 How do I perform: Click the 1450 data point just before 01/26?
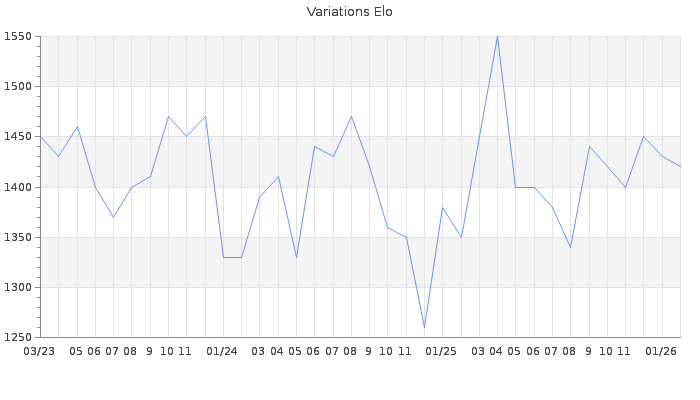point(643,137)
